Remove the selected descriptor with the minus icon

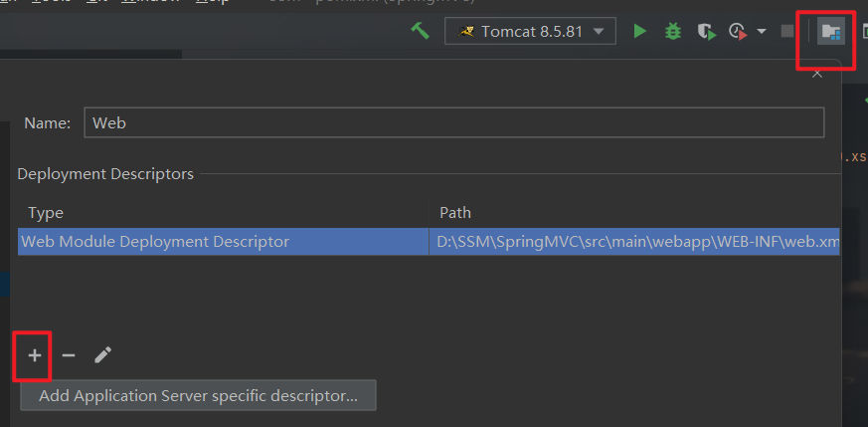(x=69, y=355)
